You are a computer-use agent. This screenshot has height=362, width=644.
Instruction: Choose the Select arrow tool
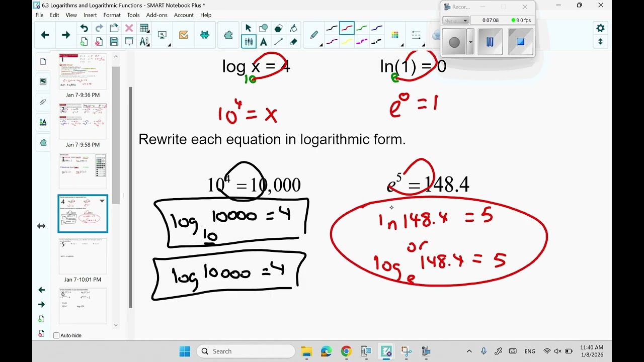pos(248,28)
